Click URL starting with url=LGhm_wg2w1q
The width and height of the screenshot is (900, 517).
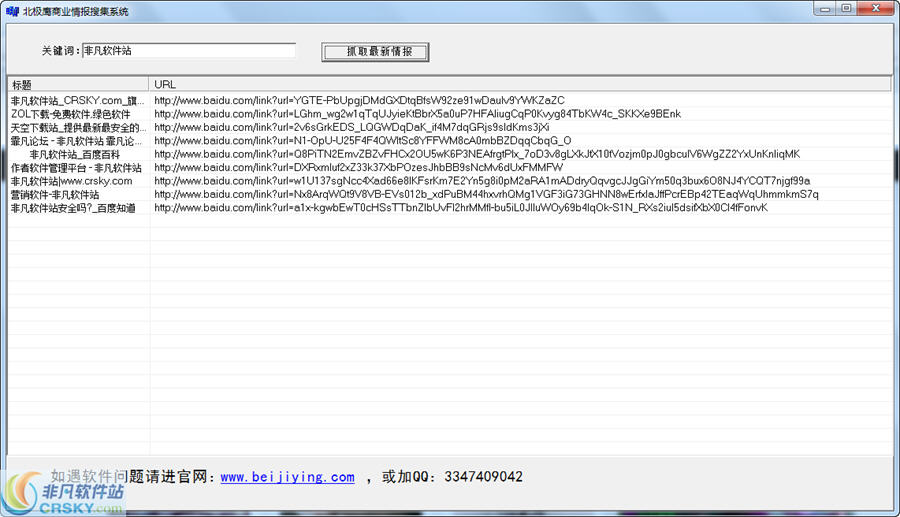tap(417, 114)
